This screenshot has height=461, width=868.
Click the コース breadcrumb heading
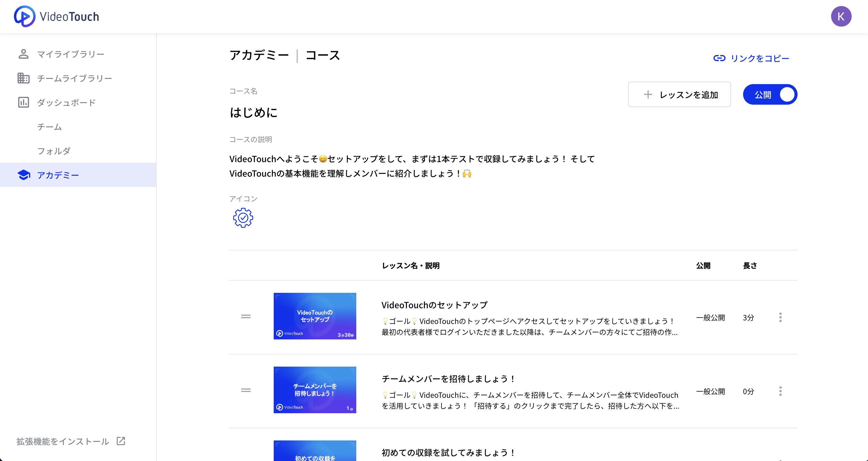point(322,55)
